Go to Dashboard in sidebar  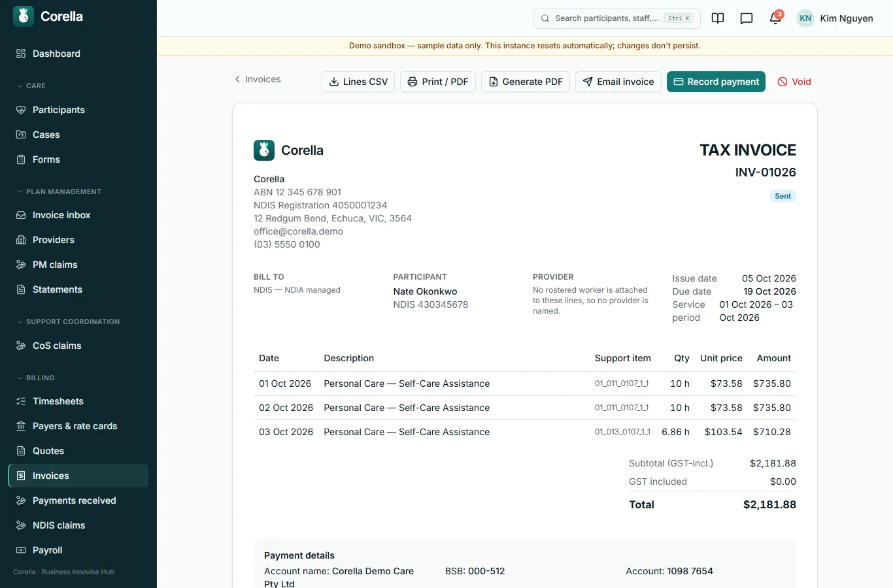[x=78, y=54]
